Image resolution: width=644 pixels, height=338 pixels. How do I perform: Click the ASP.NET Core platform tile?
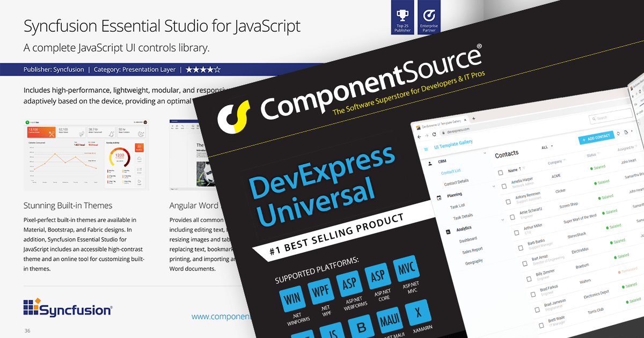pyautogui.click(x=377, y=276)
